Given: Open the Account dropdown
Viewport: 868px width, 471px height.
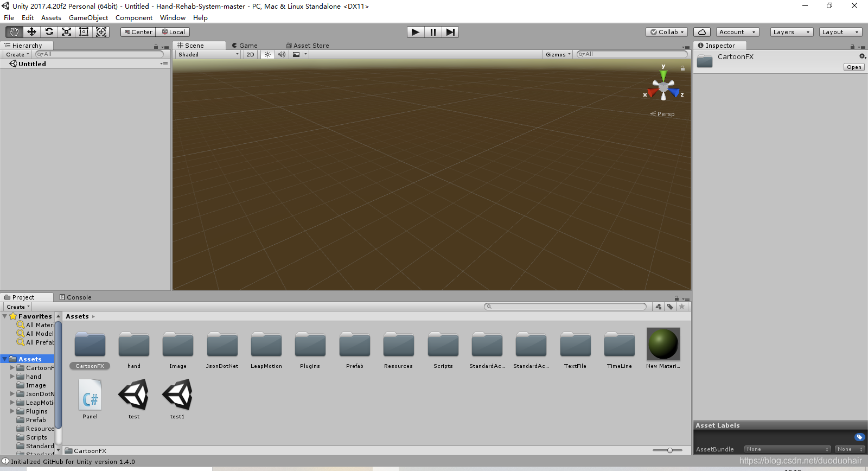Looking at the screenshot, I should (x=737, y=32).
